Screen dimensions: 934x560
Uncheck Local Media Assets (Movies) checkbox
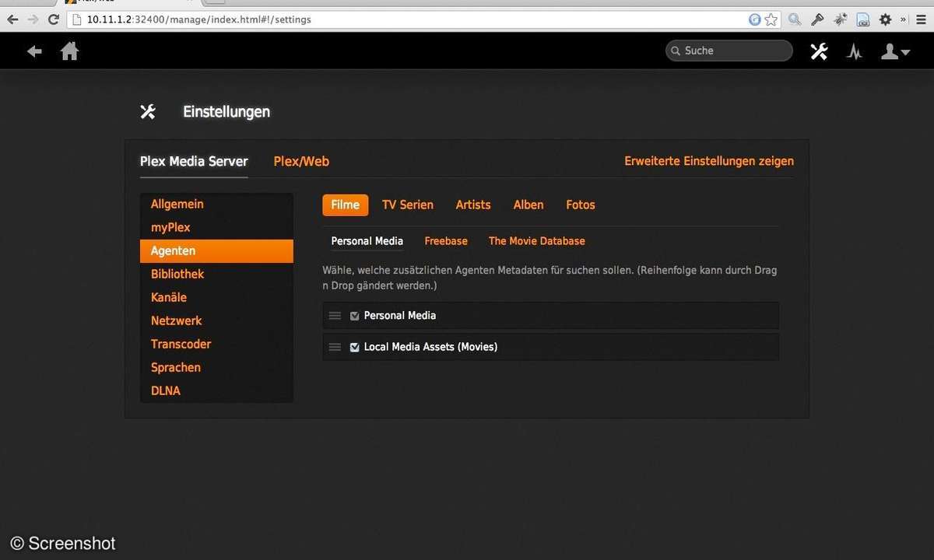(x=355, y=347)
